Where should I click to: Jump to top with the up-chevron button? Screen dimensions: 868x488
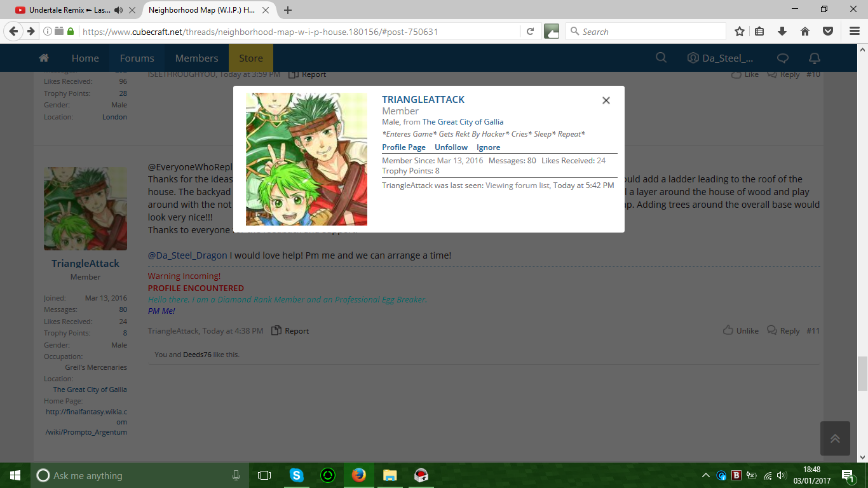[835, 438]
